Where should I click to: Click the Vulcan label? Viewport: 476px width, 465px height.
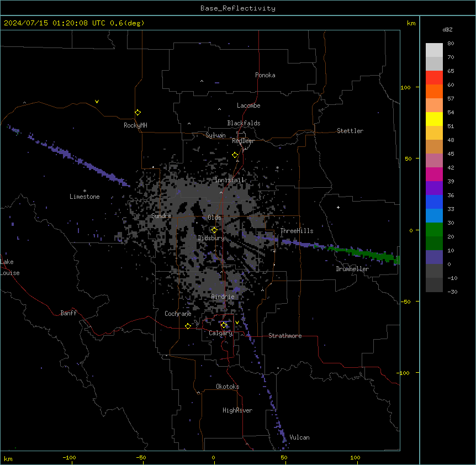(x=300, y=437)
